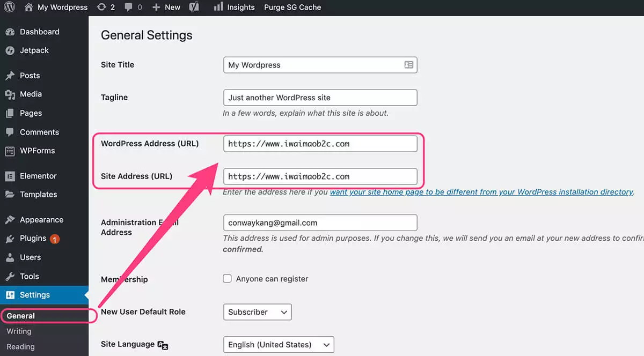
Task: Open the + New content menu
Action: (x=166, y=8)
